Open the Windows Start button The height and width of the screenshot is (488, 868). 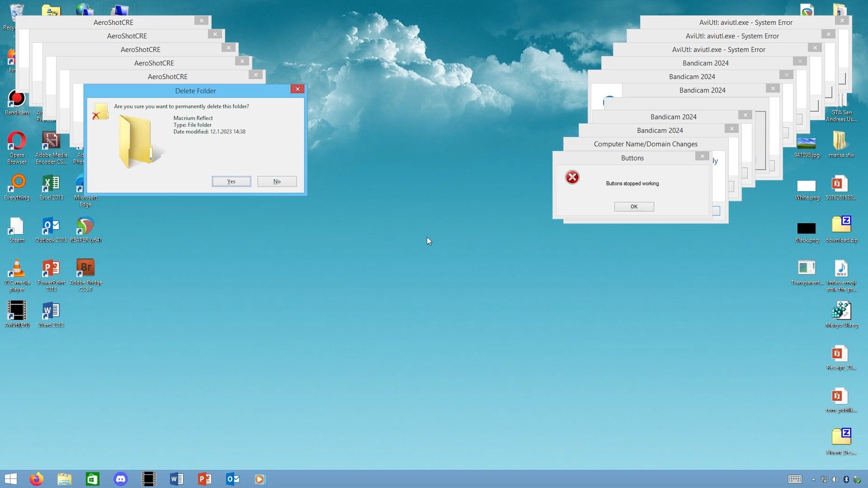[x=11, y=479]
